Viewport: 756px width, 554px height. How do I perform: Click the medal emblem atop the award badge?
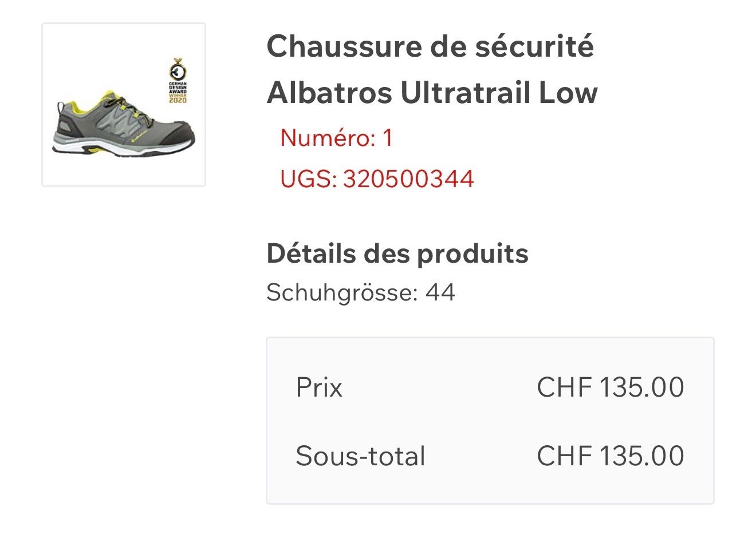point(178,70)
